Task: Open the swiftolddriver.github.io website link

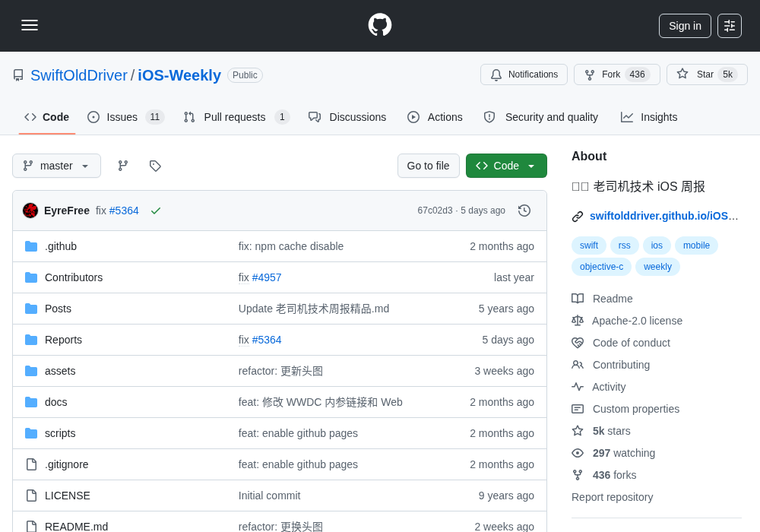Action: 663,216
